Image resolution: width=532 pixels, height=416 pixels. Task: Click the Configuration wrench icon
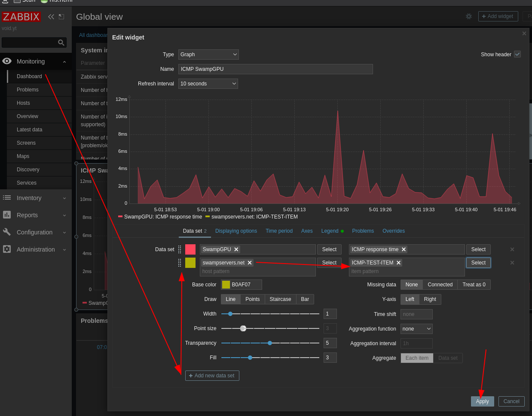point(7,232)
